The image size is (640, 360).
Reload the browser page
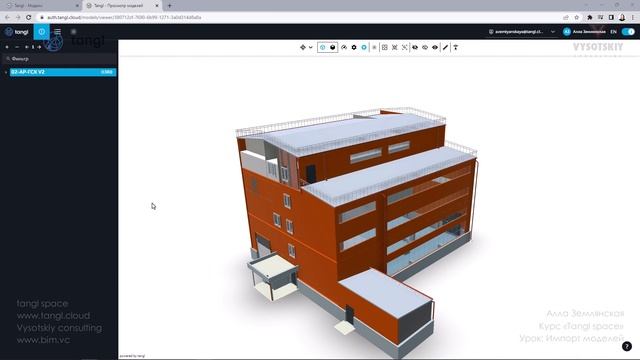point(28,18)
